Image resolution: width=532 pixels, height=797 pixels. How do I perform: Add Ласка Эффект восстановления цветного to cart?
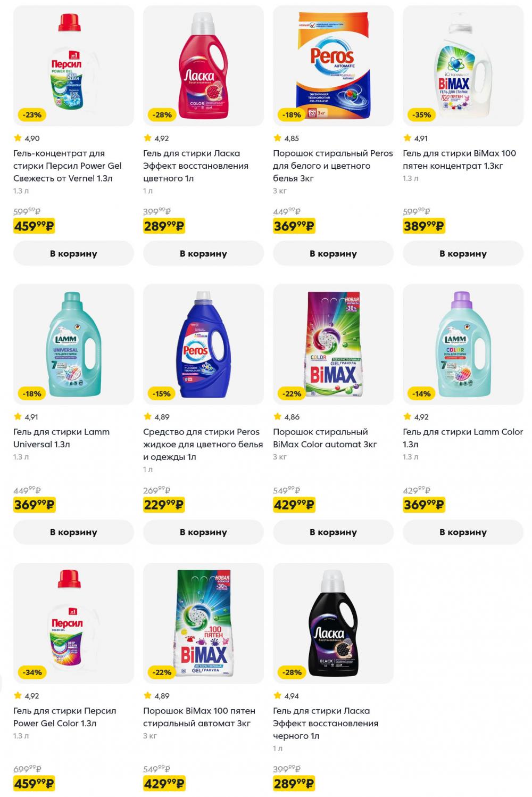click(203, 253)
